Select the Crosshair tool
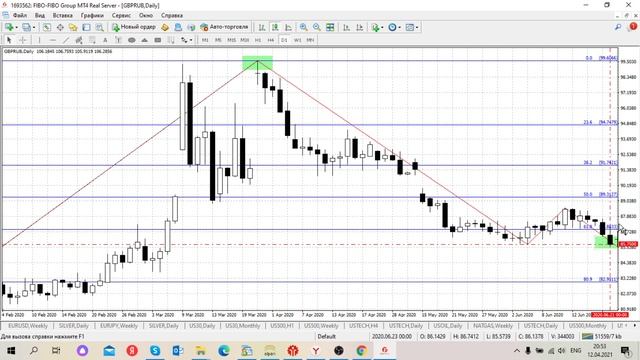640x360 pixels. tap(23, 40)
